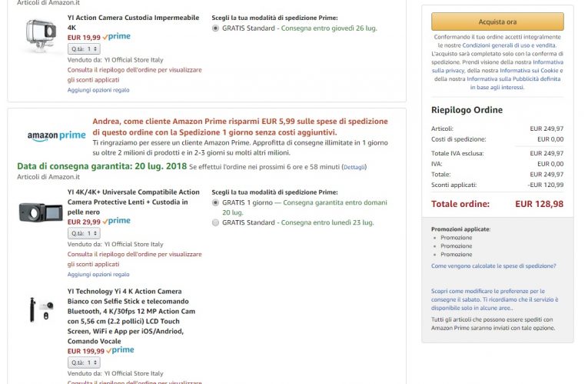Click the Prime badge beside EUR 19,99
The height and width of the screenshot is (384, 588).
117,36
